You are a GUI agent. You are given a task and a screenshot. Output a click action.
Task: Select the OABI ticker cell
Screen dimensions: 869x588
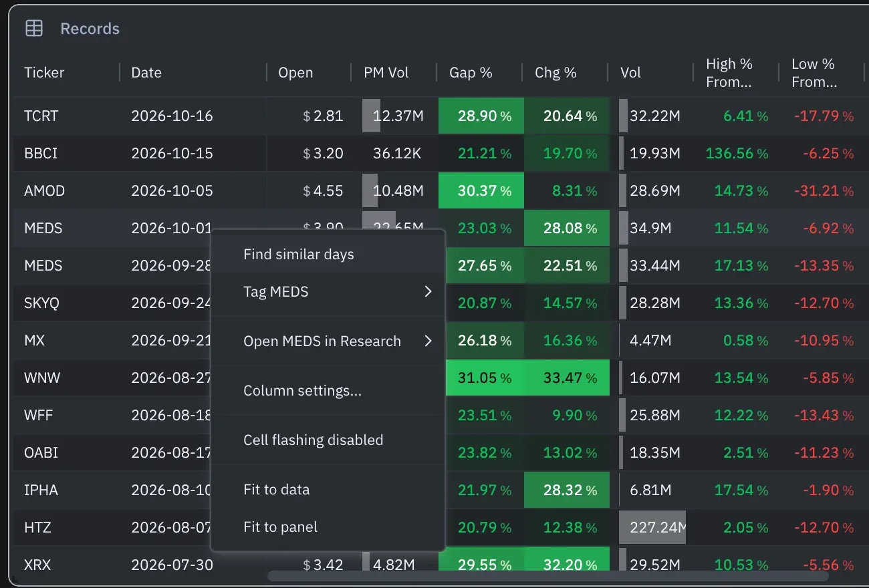[x=67, y=453]
